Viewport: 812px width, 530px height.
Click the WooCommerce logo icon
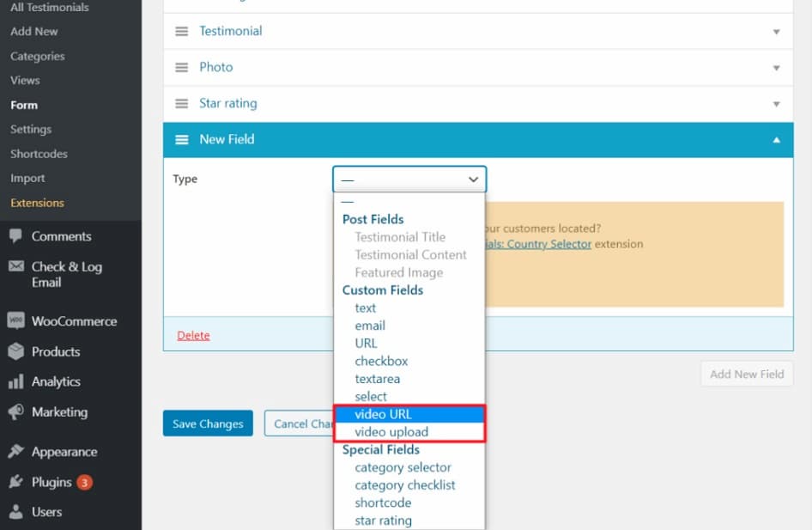click(x=16, y=320)
